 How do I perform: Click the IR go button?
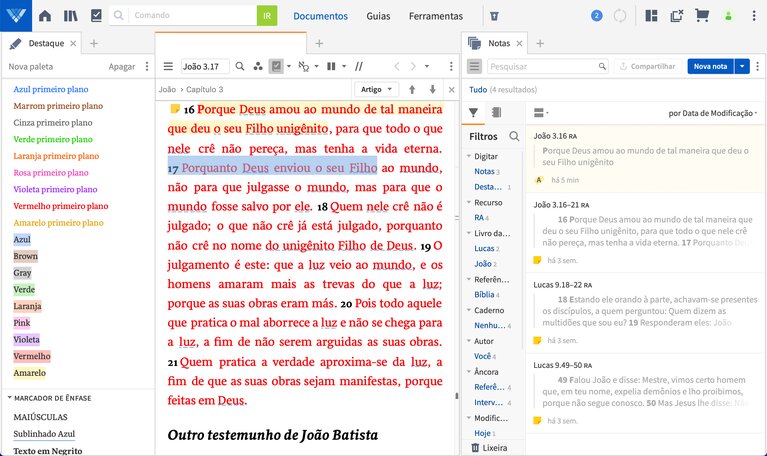267,16
